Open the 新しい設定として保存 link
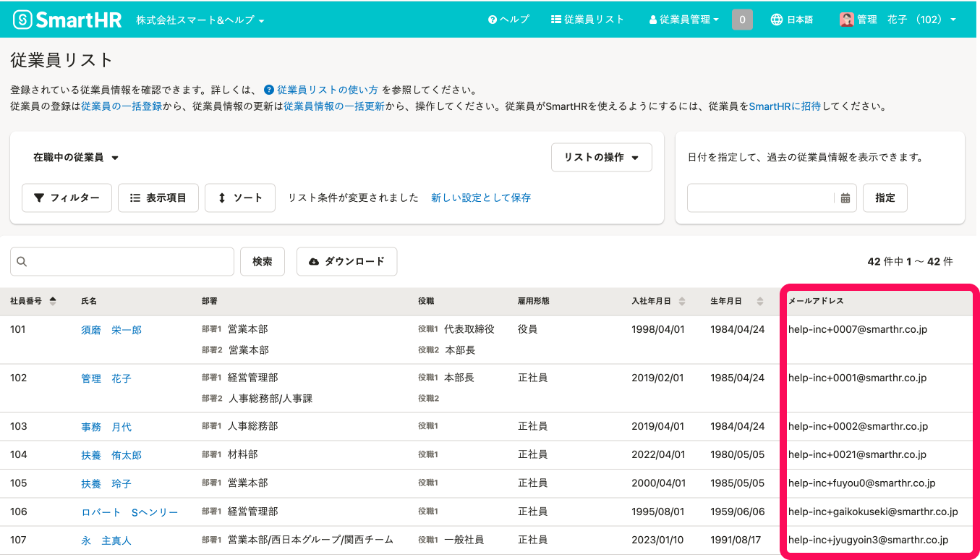Image resolution: width=980 pixels, height=560 pixels. point(481,198)
